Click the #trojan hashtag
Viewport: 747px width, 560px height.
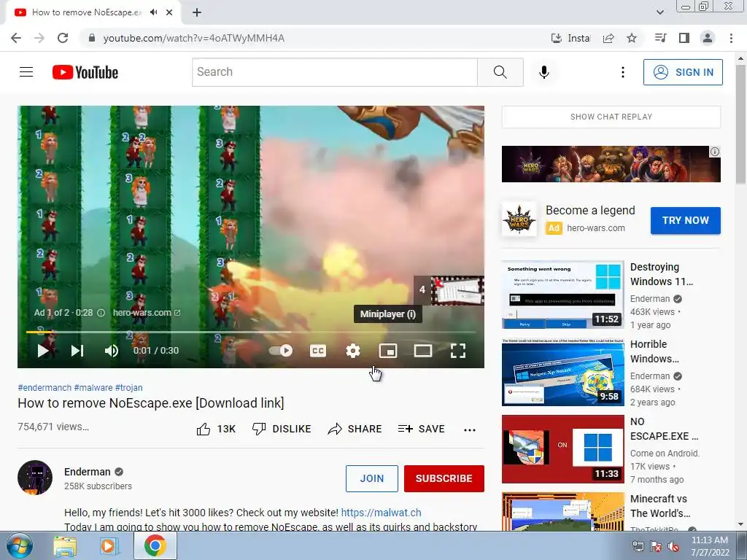[128, 388]
